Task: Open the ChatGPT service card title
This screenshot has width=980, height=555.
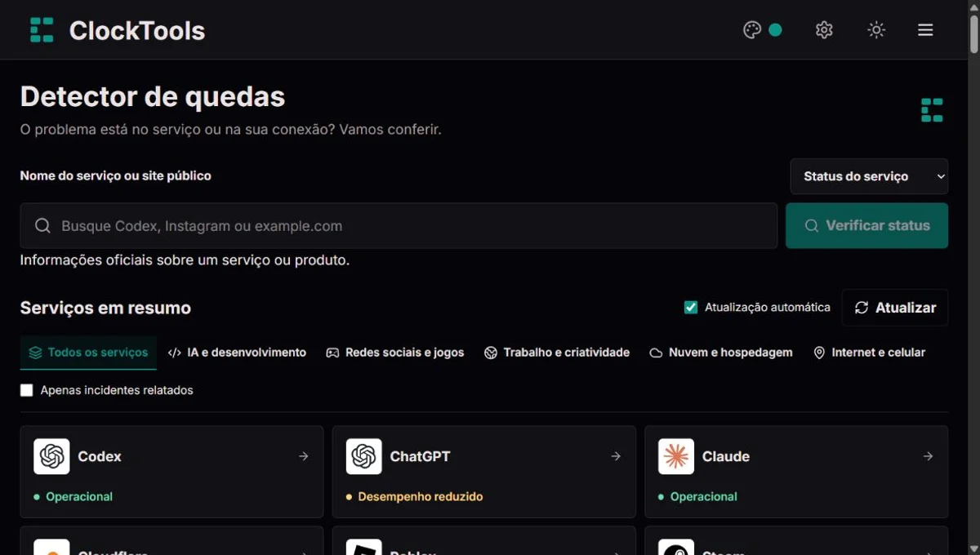Action: click(x=420, y=456)
